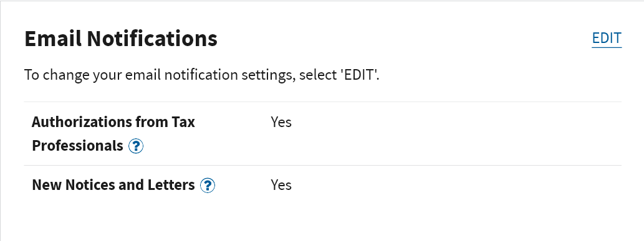
Task: Click the divider line above the Authorizations row
Action: [323, 102]
